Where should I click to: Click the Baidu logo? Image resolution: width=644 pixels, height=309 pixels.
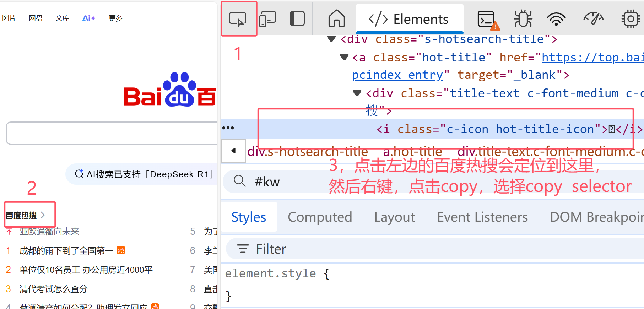point(170,90)
